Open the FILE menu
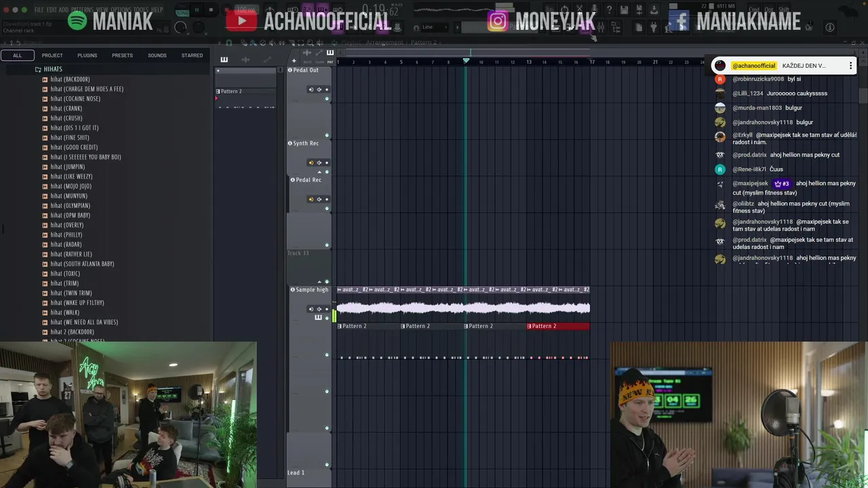The width and height of the screenshot is (868, 488). (x=39, y=9)
